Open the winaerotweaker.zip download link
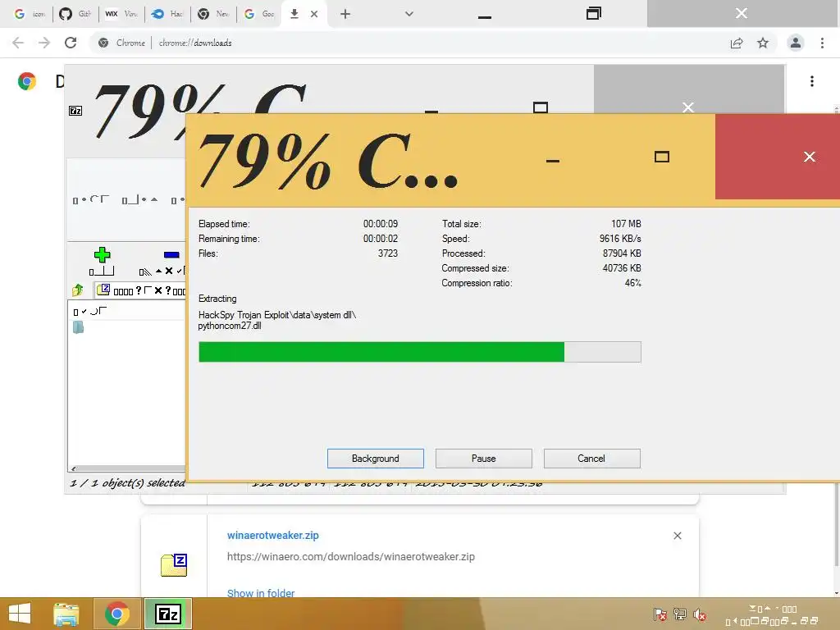This screenshot has height=630, width=840. pos(272,535)
